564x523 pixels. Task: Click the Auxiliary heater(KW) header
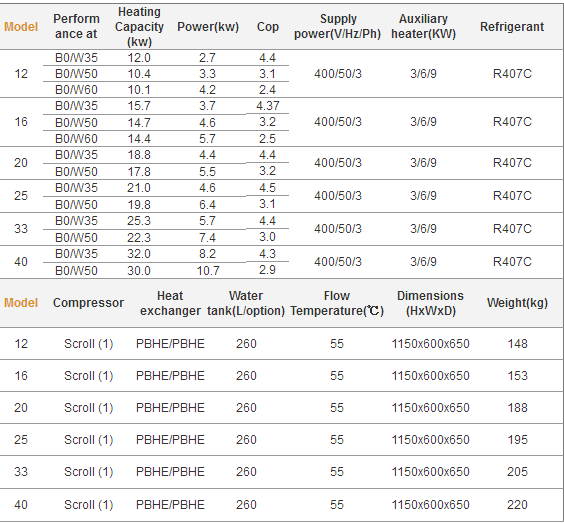(423, 26)
